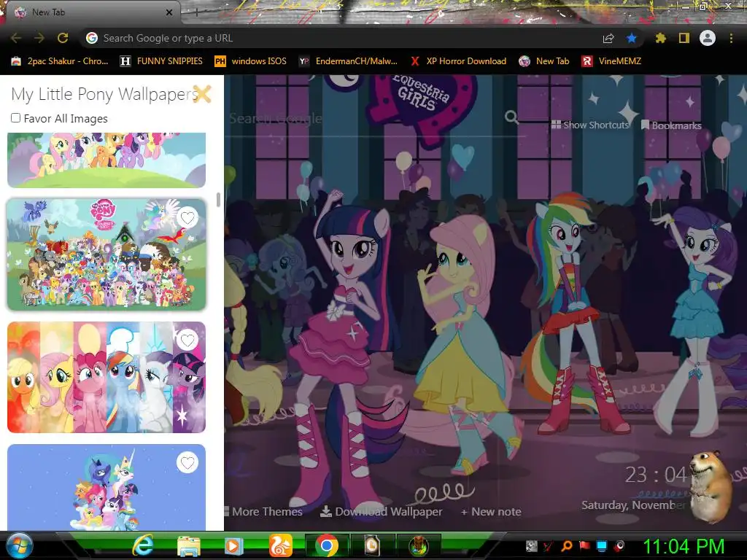Click the 23 : 04 clock widget
Image resolution: width=747 pixels, height=560 pixels.
[656, 475]
